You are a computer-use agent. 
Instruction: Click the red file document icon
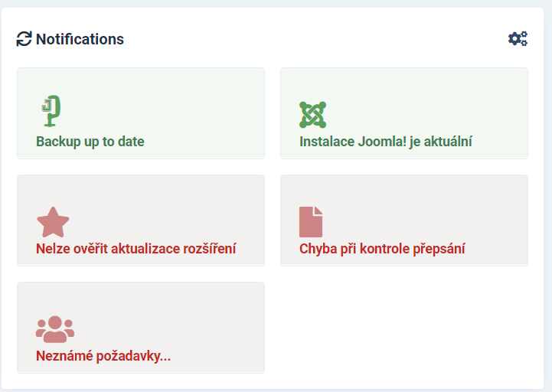tap(311, 222)
